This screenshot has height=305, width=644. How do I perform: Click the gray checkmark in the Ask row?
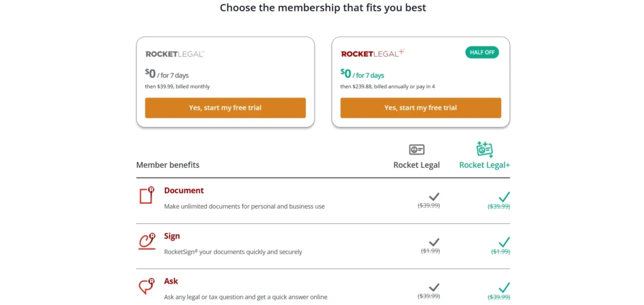(434, 287)
